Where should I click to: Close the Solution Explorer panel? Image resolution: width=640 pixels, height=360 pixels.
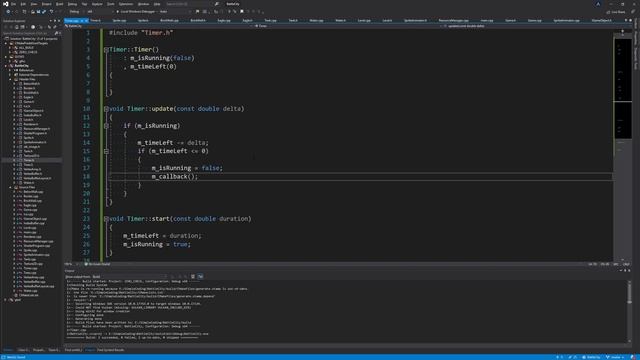click(59, 20)
